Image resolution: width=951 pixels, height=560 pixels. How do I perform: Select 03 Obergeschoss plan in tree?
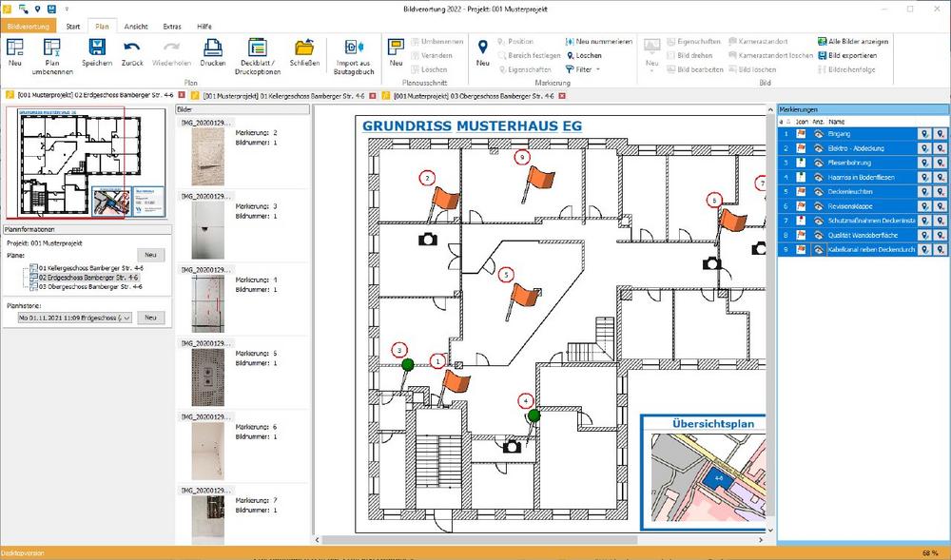point(90,286)
